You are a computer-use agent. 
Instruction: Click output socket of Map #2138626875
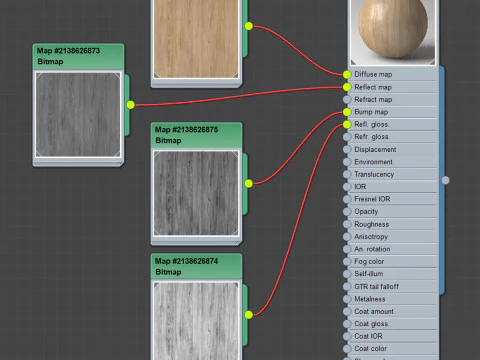pos(249,183)
